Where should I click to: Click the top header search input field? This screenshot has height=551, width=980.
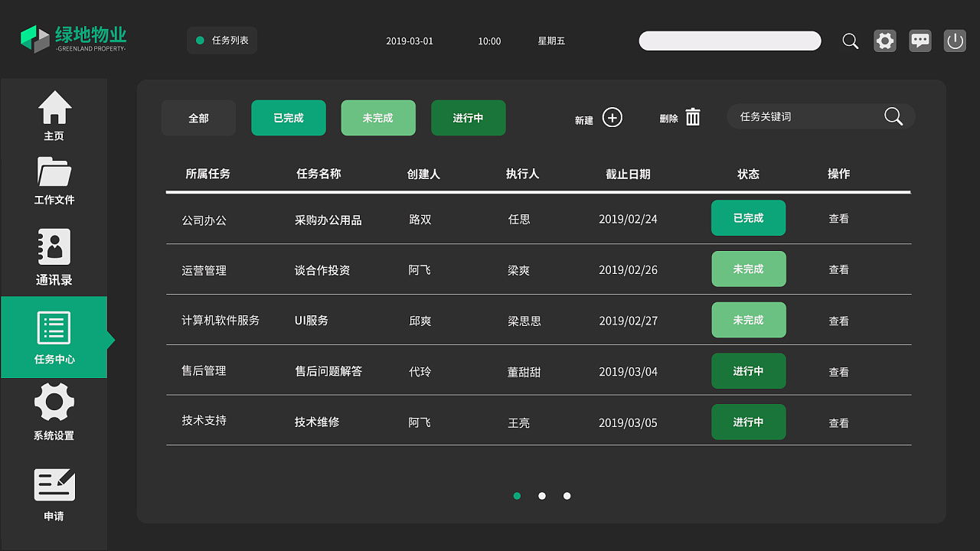(x=730, y=41)
